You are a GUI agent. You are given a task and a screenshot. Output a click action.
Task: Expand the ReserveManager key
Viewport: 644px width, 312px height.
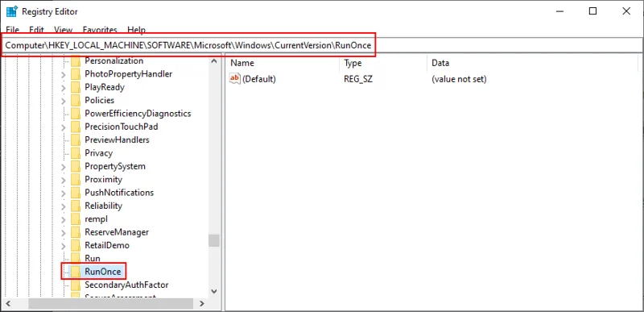pos(64,232)
